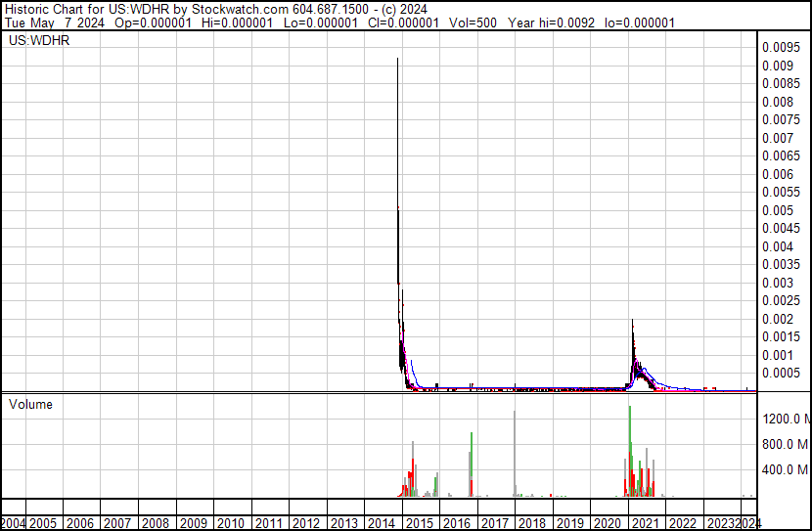Select the 2006 year label
812x531 pixels.
pos(80,523)
